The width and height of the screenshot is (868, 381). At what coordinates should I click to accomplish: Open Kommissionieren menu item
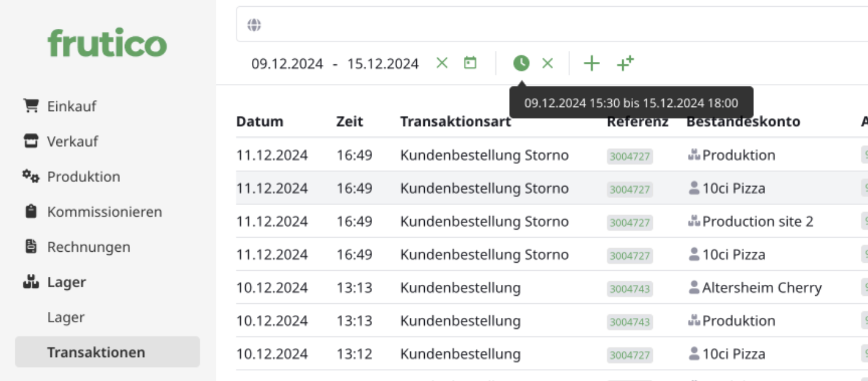104,212
